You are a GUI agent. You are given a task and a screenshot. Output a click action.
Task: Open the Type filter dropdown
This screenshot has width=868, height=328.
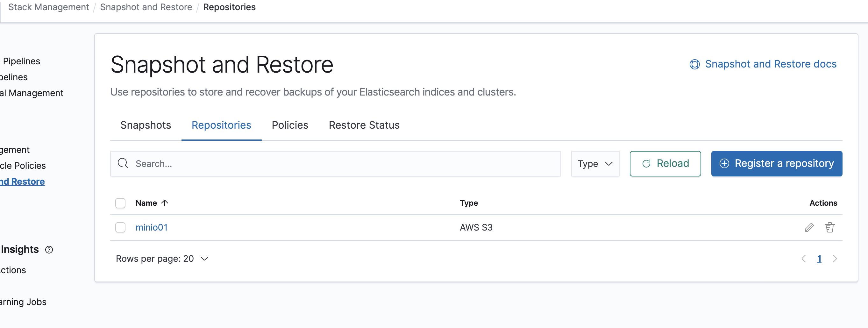[x=595, y=164]
